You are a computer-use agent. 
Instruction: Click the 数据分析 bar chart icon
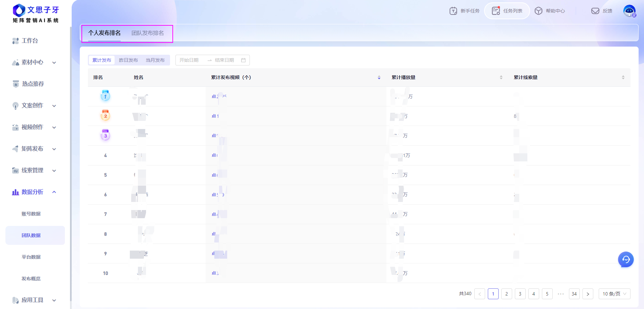16,192
